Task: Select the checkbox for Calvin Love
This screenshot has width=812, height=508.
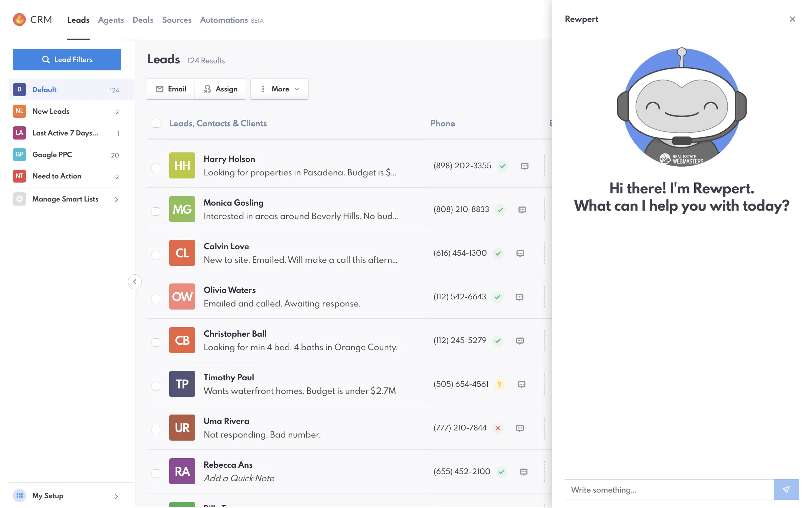Action: tap(156, 255)
